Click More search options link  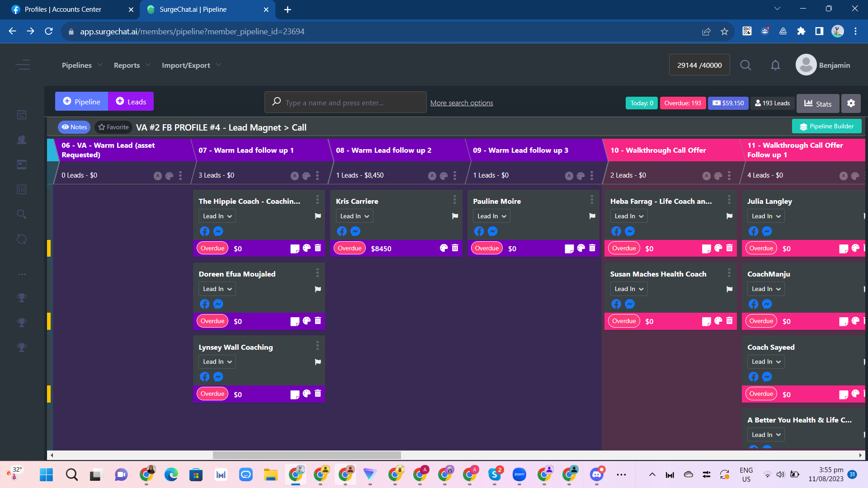462,103
